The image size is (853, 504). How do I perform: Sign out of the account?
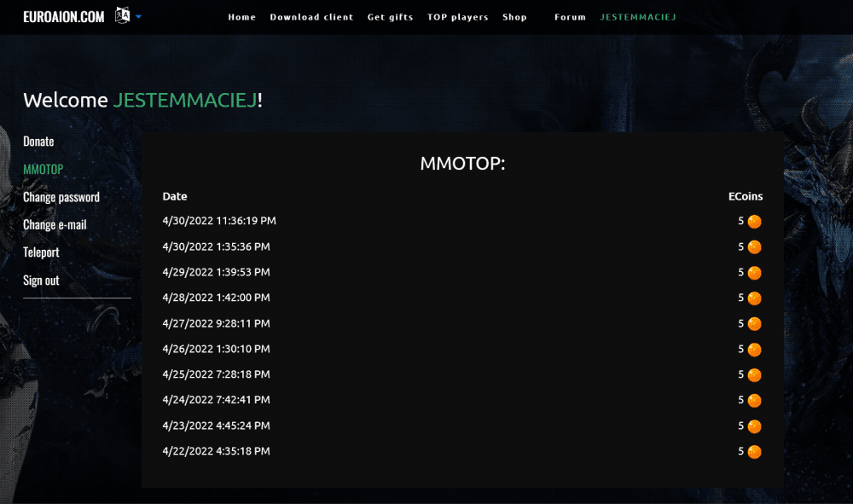click(x=41, y=281)
